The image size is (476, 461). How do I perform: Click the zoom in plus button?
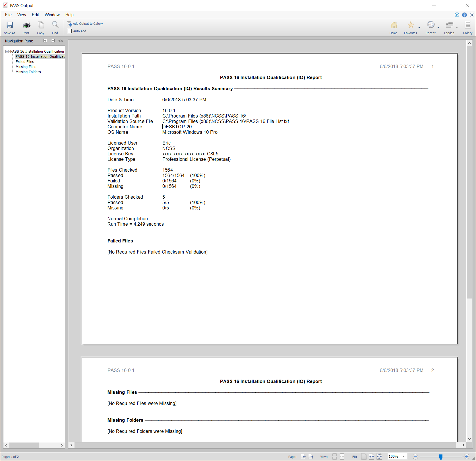point(466,456)
